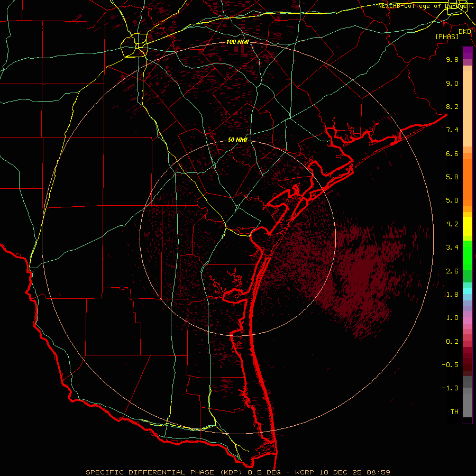Click the -0.5 legend value
This screenshot has width=476, height=476.
click(450, 365)
